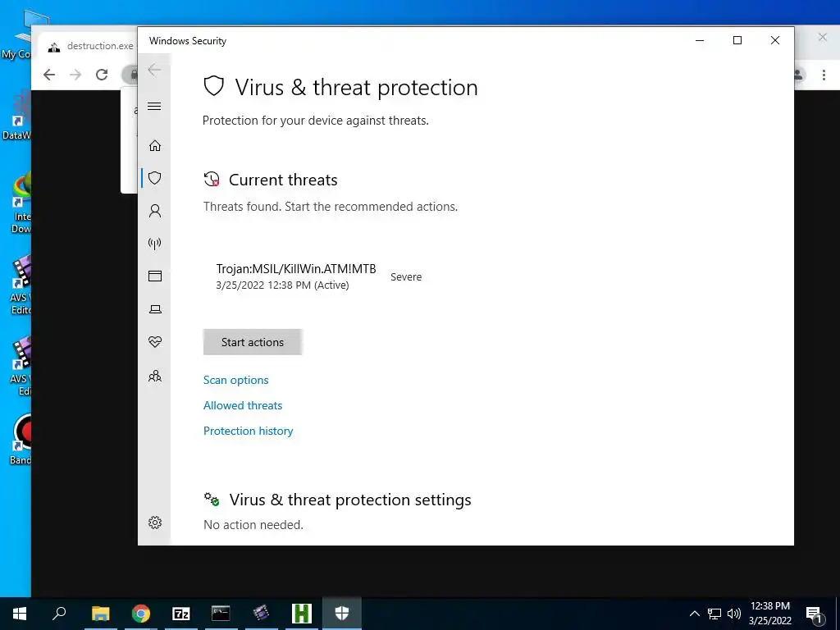Open Device performance & health heart icon
Image resolution: width=840 pixels, height=630 pixels.
pos(155,342)
